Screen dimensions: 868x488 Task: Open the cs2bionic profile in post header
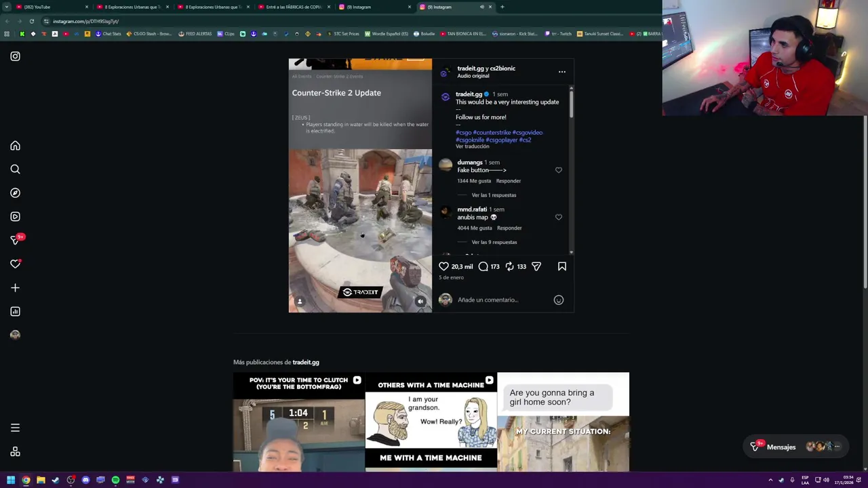[502, 68]
